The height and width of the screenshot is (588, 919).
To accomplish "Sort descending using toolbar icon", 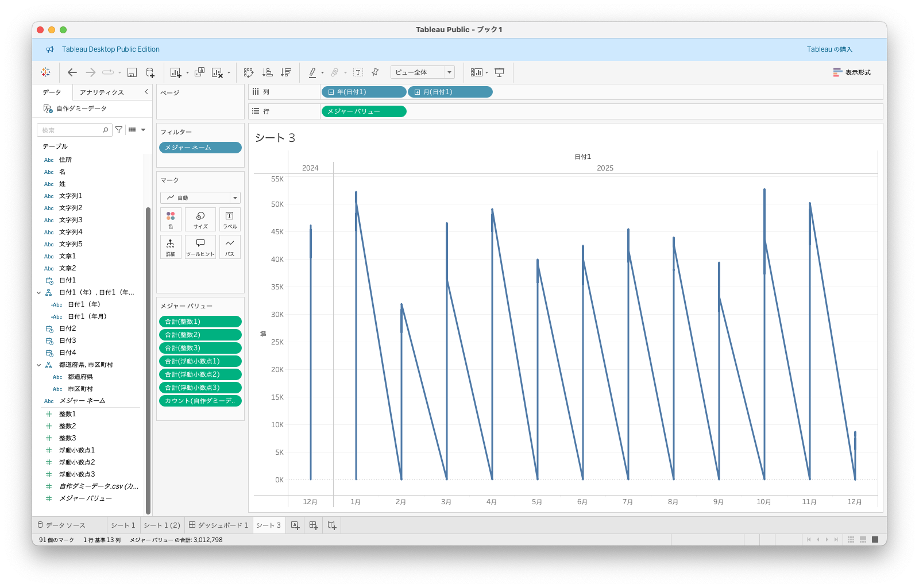I will pos(286,72).
